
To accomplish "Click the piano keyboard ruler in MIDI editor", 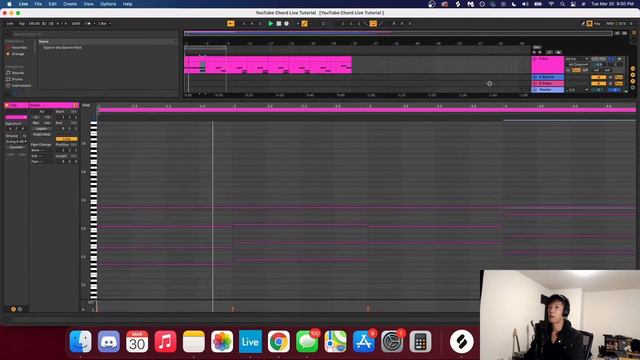I will click(x=93, y=210).
